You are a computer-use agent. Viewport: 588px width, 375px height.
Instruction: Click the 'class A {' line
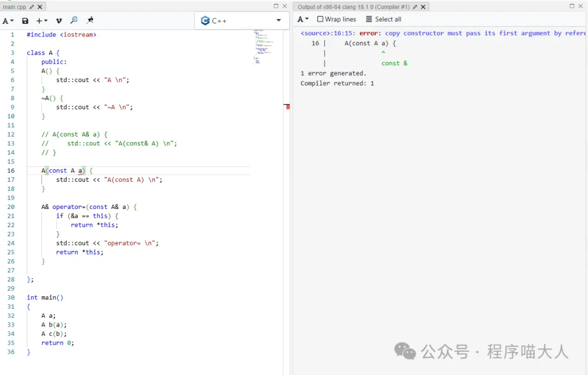[43, 53]
